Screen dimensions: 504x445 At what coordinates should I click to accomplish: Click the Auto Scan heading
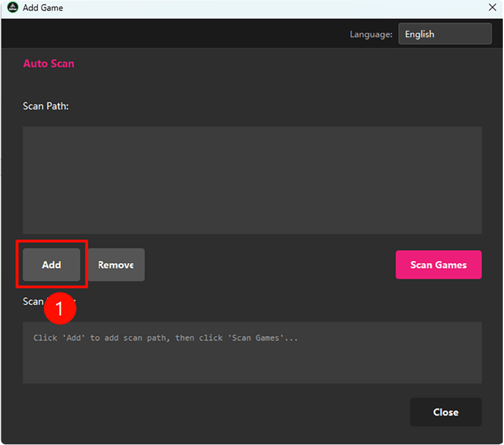(48, 63)
